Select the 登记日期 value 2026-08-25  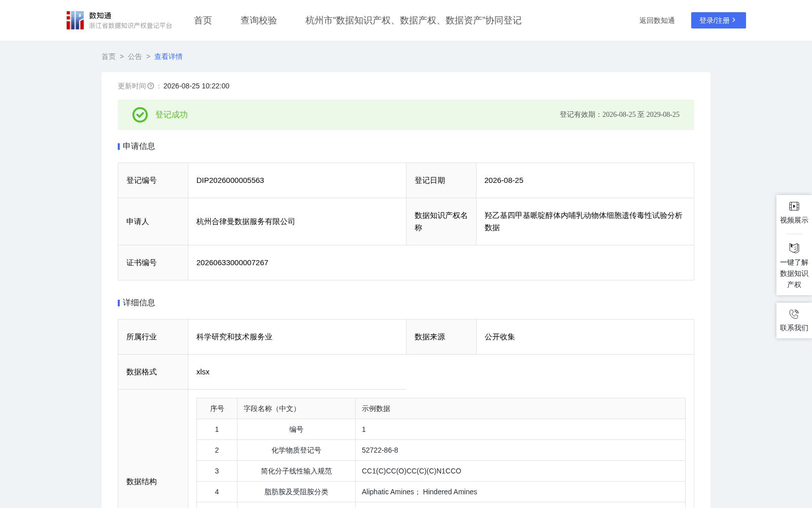(504, 180)
